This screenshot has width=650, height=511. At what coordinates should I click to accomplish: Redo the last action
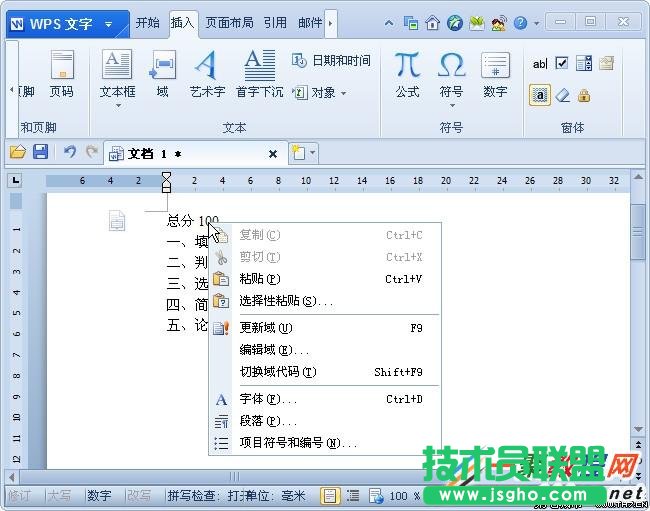click(x=91, y=152)
